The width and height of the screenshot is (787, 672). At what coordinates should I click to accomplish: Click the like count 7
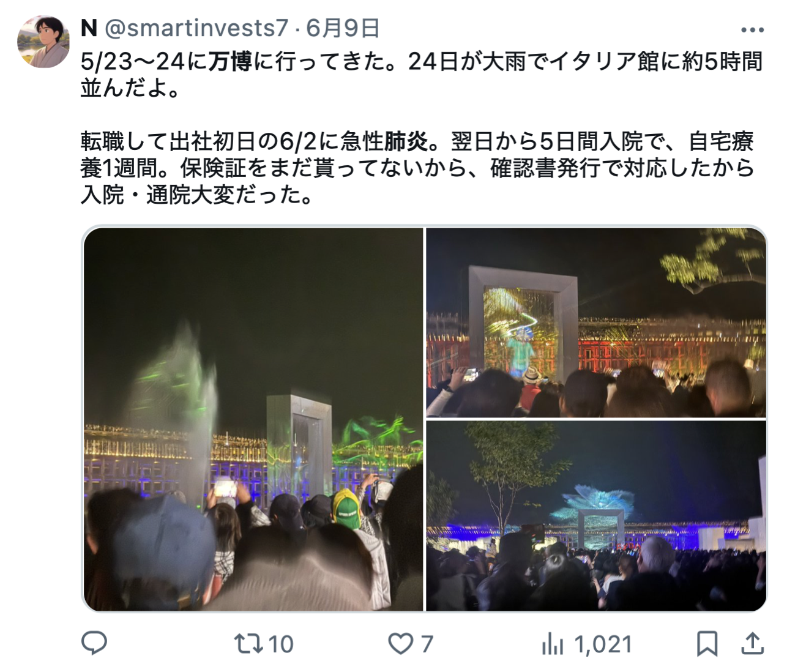427,644
